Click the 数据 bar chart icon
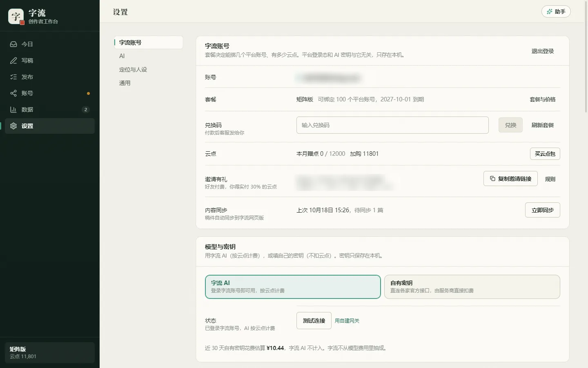 click(x=13, y=110)
